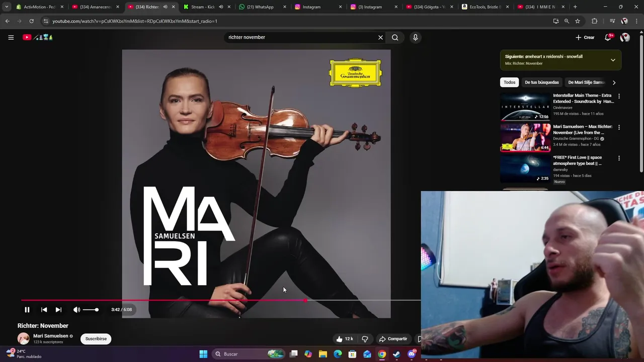The height and width of the screenshot is (362, 644).
Task: Reload the page with the refresh icon
Action: 31,21
